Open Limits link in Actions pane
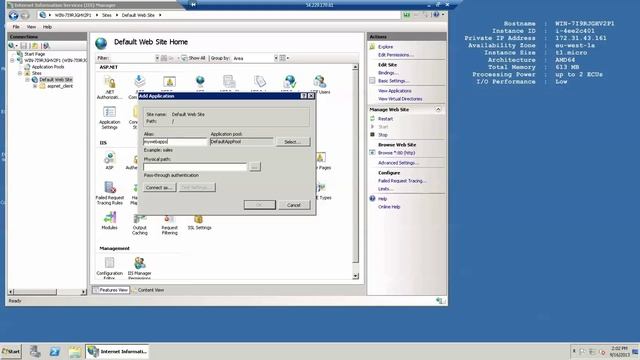Viewport: 640px width, 360px height. (385, 189)
